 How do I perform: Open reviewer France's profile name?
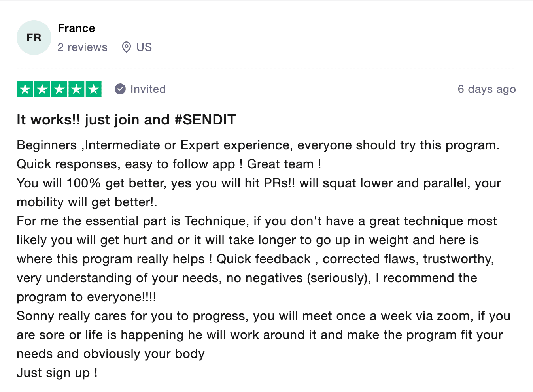(x=76, y=28)
